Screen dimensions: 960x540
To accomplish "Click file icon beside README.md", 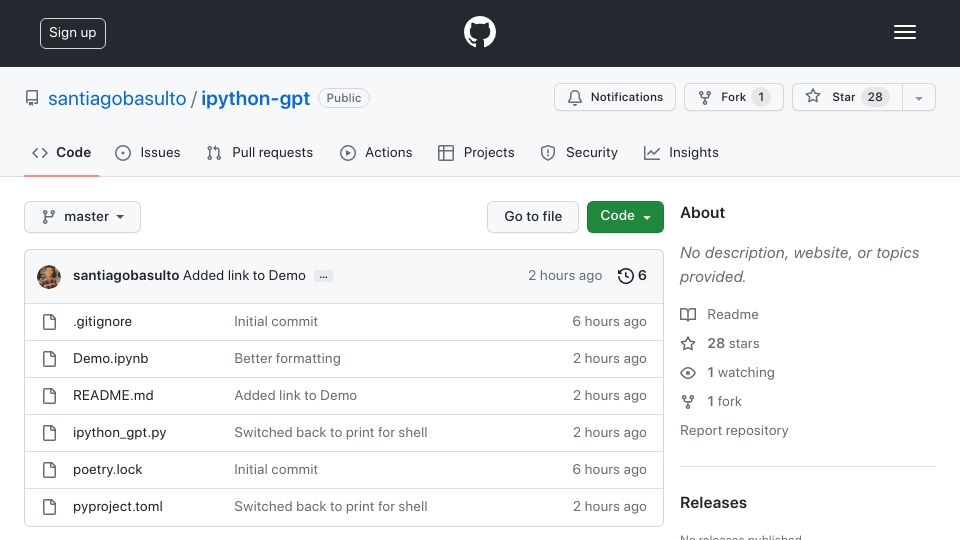I will tap(50, 396).
